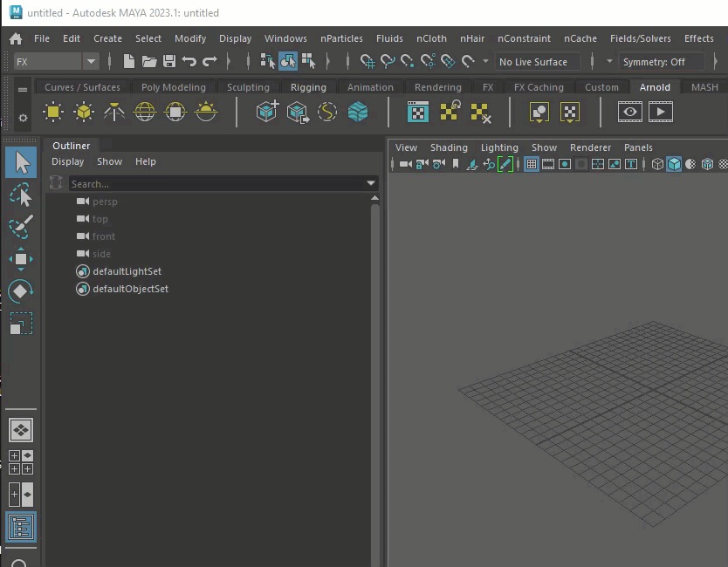This screenshot has width=728, height=567.
Task: Select the Paint Selection tool
Action: [19, 226]
